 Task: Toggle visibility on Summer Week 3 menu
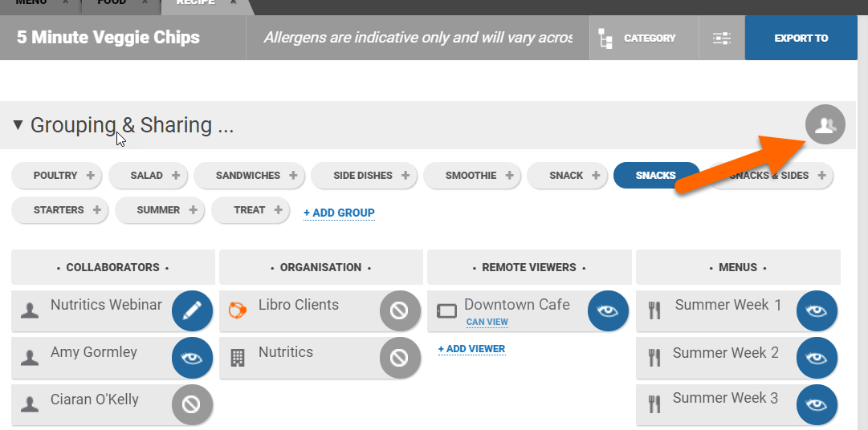(x=817, y=405)
